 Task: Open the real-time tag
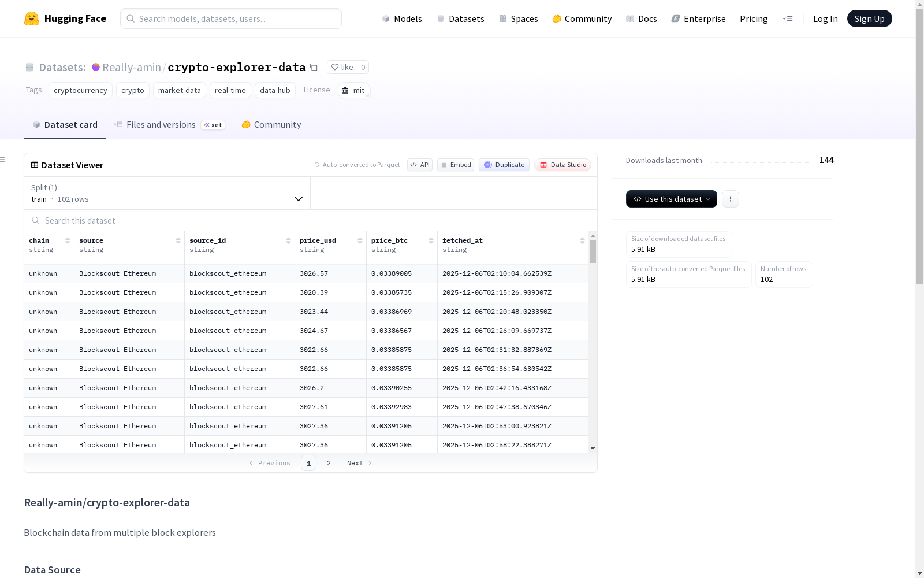(230, 90)
